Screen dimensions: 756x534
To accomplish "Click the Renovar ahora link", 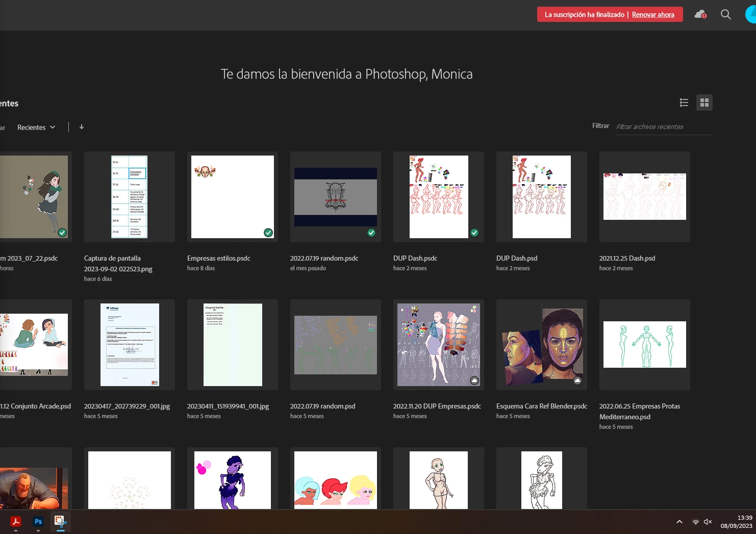I will tap(653, 15).
